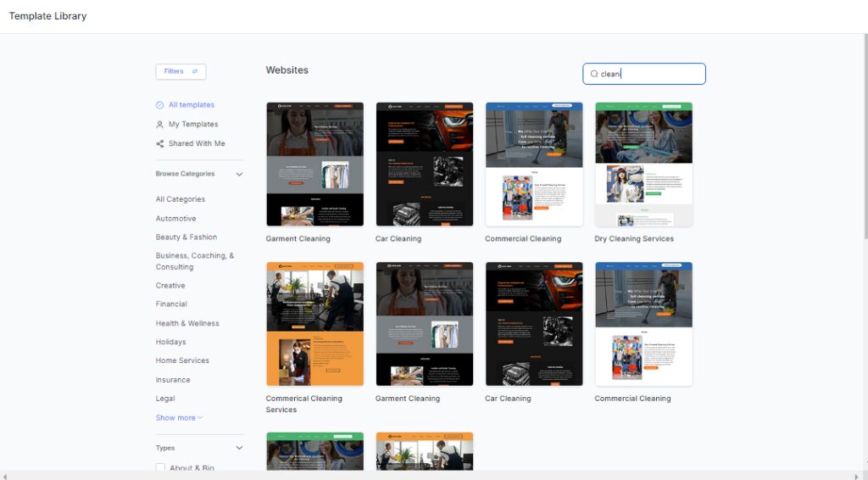The height and width of the screenshot is (480, 868).
Task: Open the Health & Wellness category
Action: pyautogui.click(x=187, y=324)
